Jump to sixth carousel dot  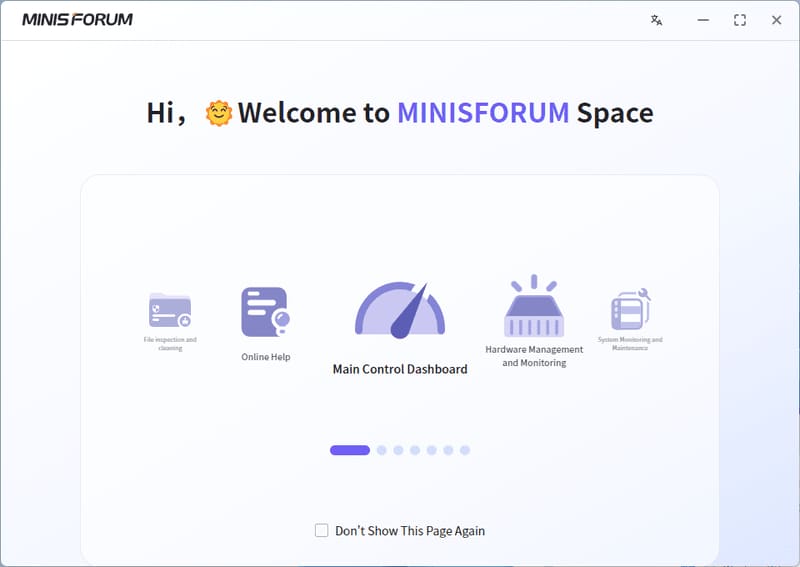[x=448, y=450]
